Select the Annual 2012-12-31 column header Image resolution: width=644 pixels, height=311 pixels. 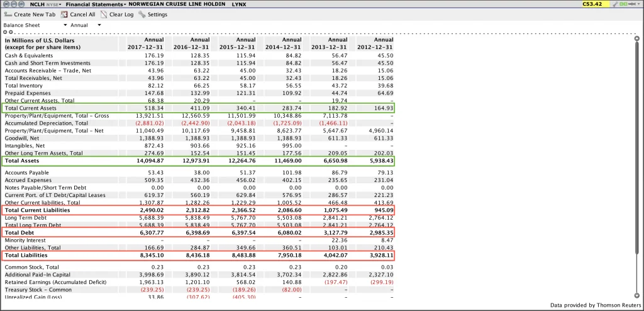coord(375,43)
